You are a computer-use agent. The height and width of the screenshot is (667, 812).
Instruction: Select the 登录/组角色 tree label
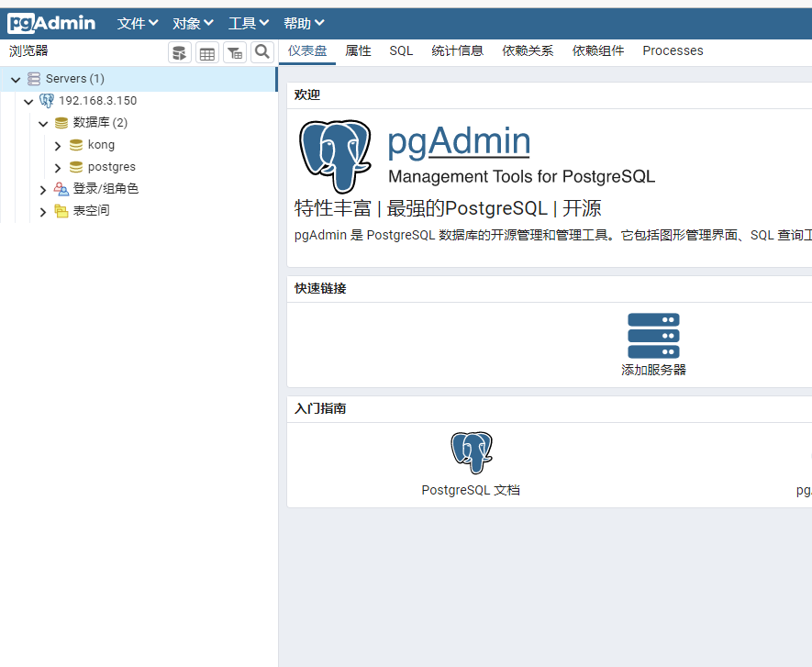tap(106, 188)
